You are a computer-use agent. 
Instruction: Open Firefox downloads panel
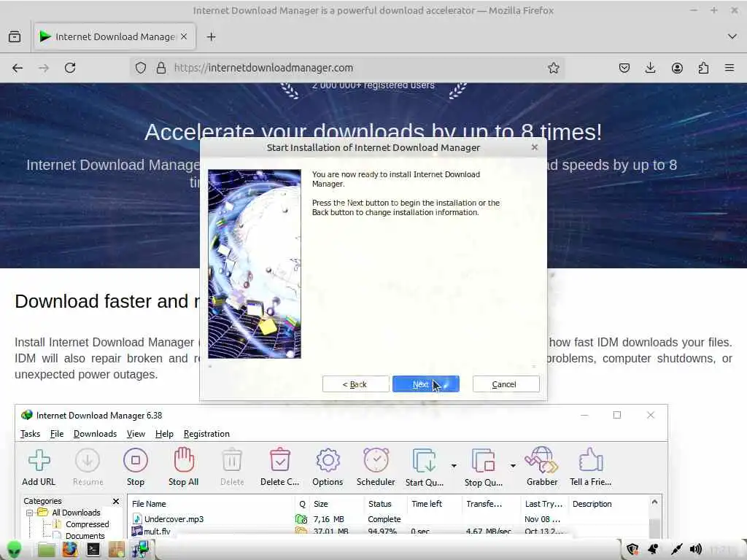tap(650, 68)
